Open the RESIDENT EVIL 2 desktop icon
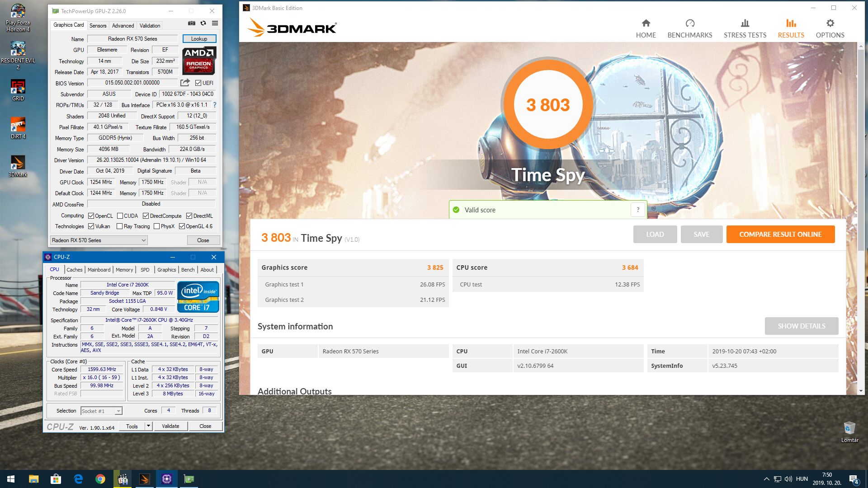Image resolution: width=868 pixels, height=488 pixels. [18, 55]
